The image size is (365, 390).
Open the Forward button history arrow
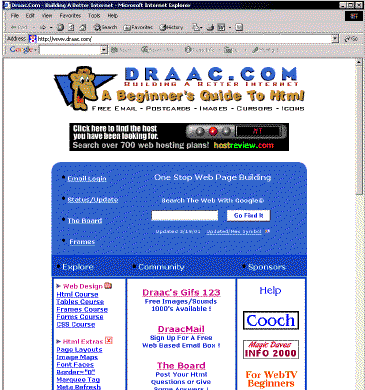[x=51, y=27]
